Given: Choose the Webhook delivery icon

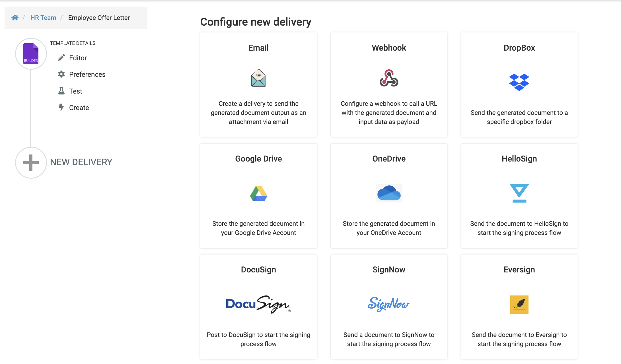Looking at the screenshot, I should tap(389, 78).
